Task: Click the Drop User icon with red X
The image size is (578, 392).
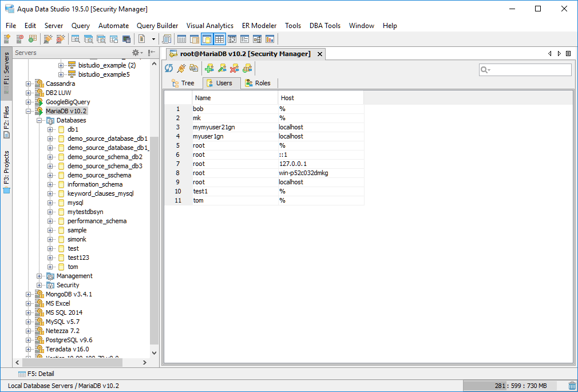Action: point(234,69)
